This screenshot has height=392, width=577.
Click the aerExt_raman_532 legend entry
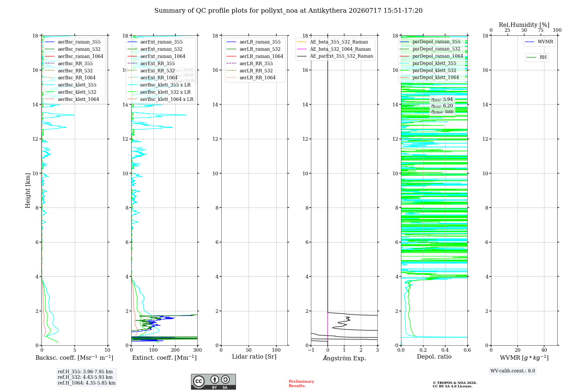[155, 49]
